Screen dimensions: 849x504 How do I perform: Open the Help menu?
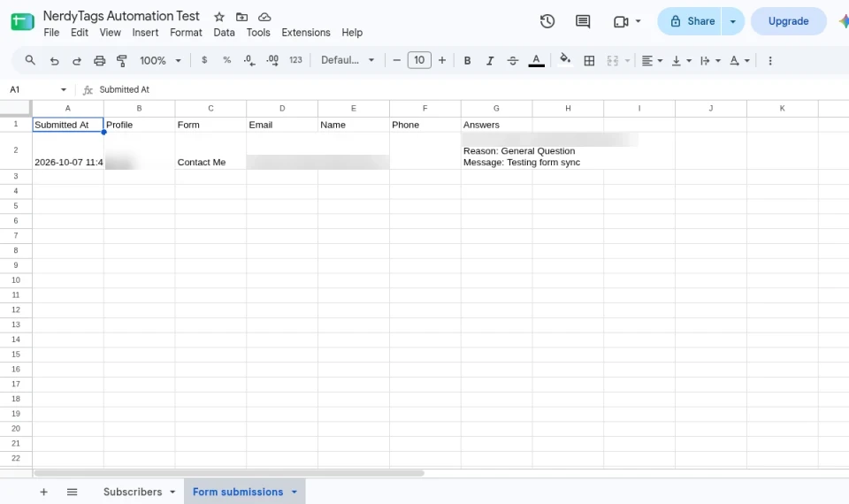(352, 33)
